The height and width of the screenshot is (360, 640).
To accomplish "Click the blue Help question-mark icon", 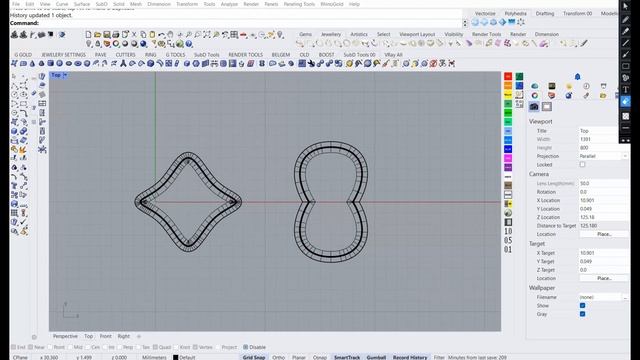I will (189, 44).
